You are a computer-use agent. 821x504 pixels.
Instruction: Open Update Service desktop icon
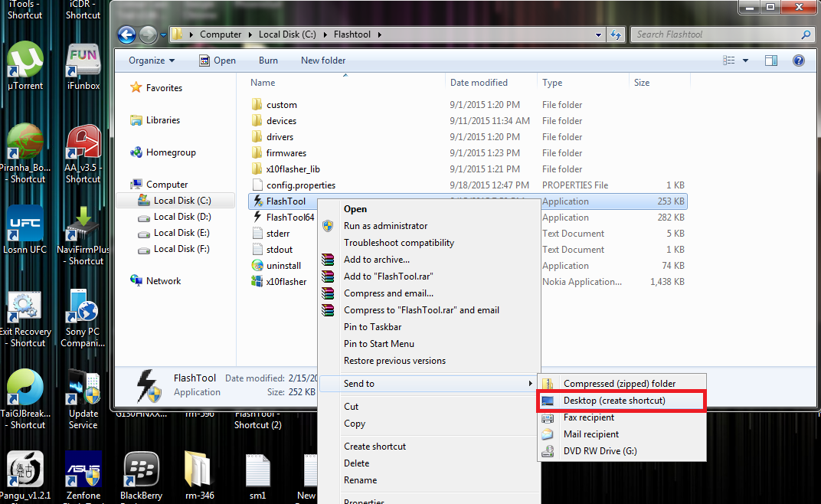(83, 399)
